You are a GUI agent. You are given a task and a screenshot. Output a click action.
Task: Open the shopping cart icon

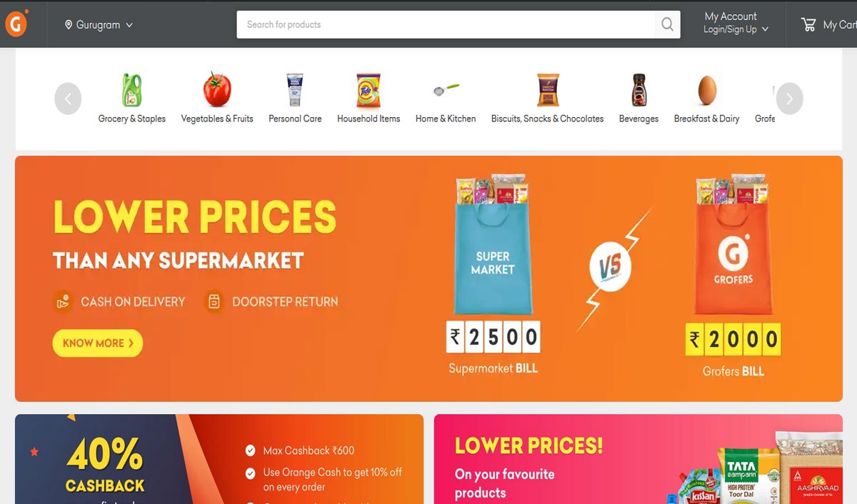click(808, 24)
